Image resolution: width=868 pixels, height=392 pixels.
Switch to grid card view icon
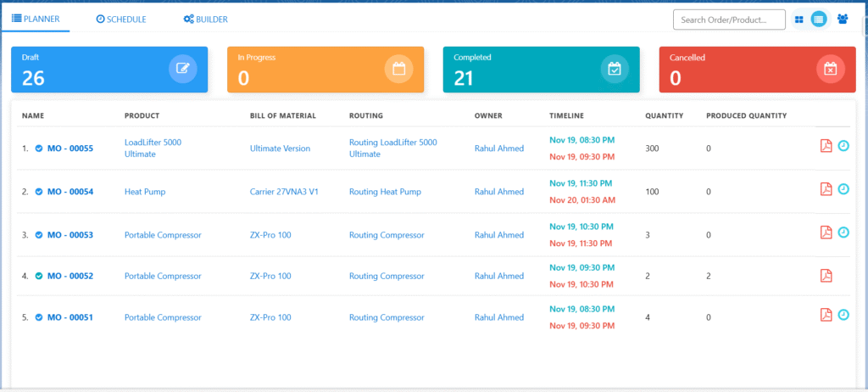[800, 19]
